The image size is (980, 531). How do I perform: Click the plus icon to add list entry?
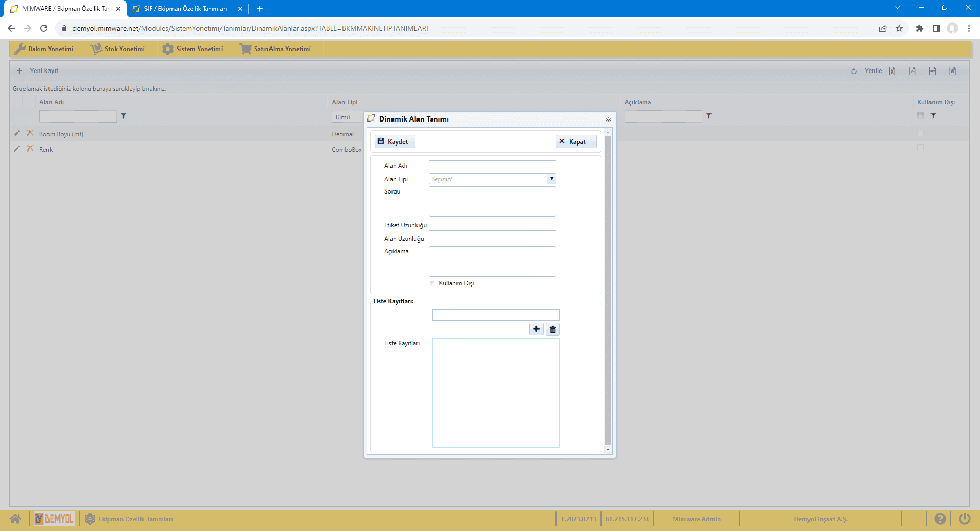tap(536, 329)
